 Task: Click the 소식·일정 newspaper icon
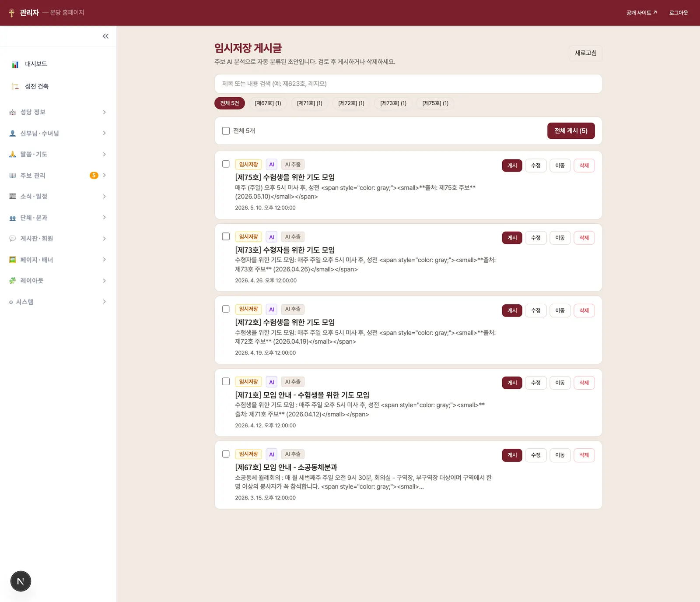pyautogui.click(x=13, y=197)
